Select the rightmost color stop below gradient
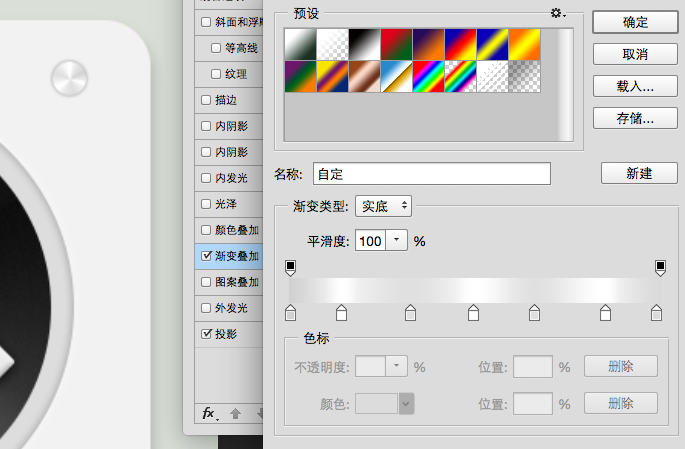 click(x=656, y=313)
